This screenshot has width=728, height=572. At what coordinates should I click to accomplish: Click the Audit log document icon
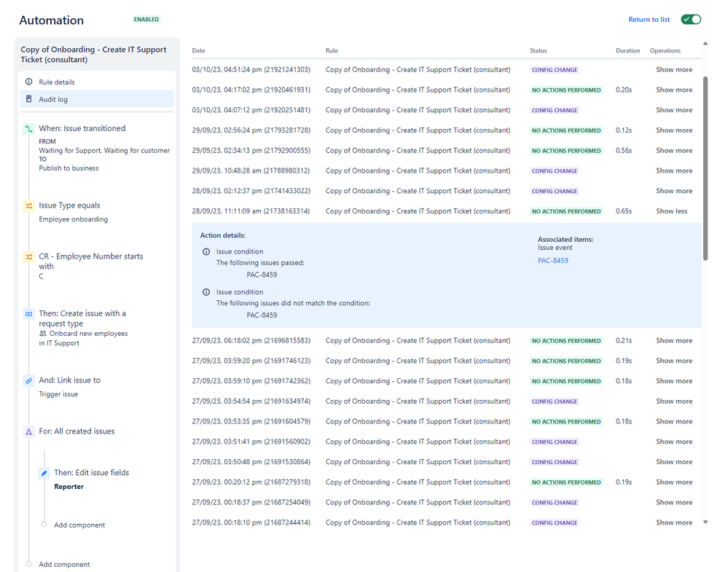(29, 99)
